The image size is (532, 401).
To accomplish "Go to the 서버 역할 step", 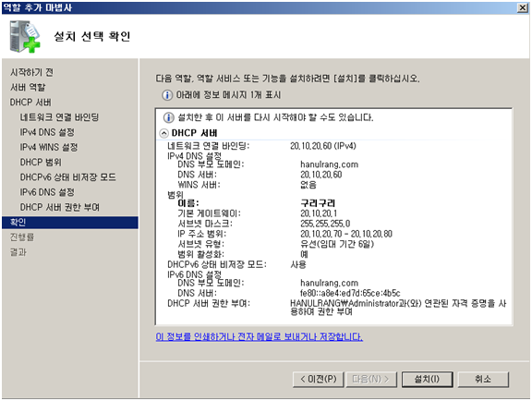I will (x=28, y=87).
